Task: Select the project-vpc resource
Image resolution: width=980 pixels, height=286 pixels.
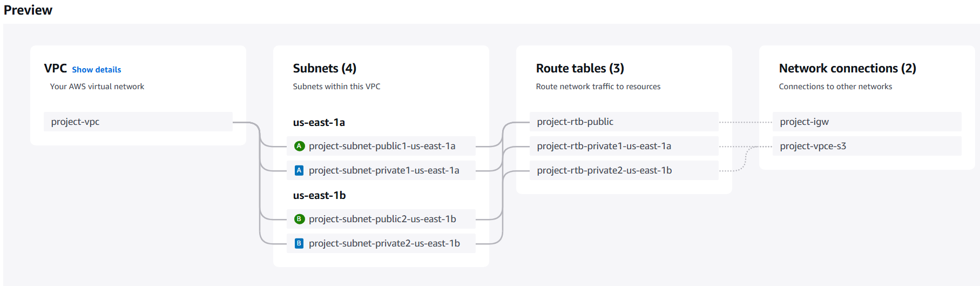Action: [x=138, y=122]
